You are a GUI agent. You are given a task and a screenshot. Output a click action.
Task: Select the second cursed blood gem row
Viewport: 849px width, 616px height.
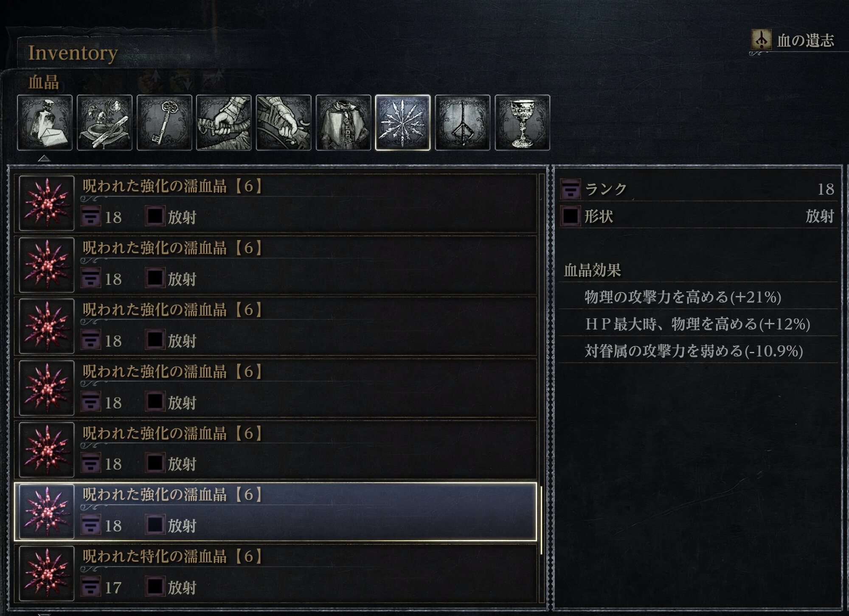pyautogui.click(x=276, y=265)
